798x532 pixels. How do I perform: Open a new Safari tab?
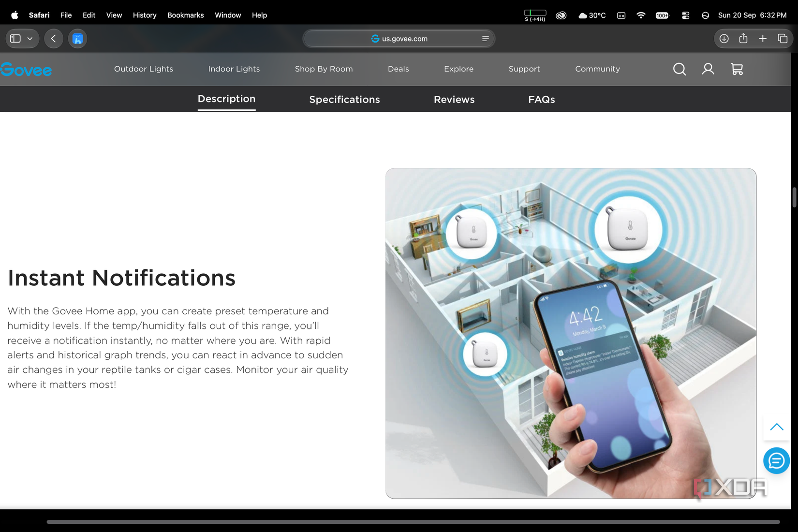click(763, 39)
